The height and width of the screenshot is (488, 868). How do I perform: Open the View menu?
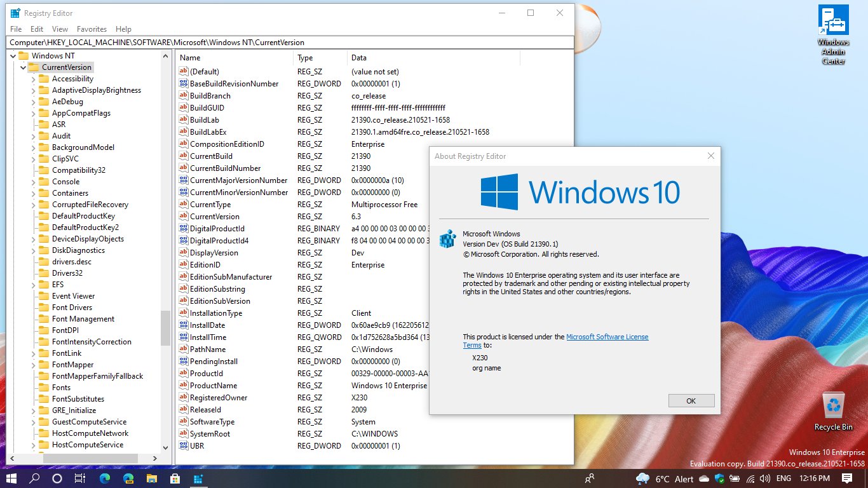pos(60,29)
